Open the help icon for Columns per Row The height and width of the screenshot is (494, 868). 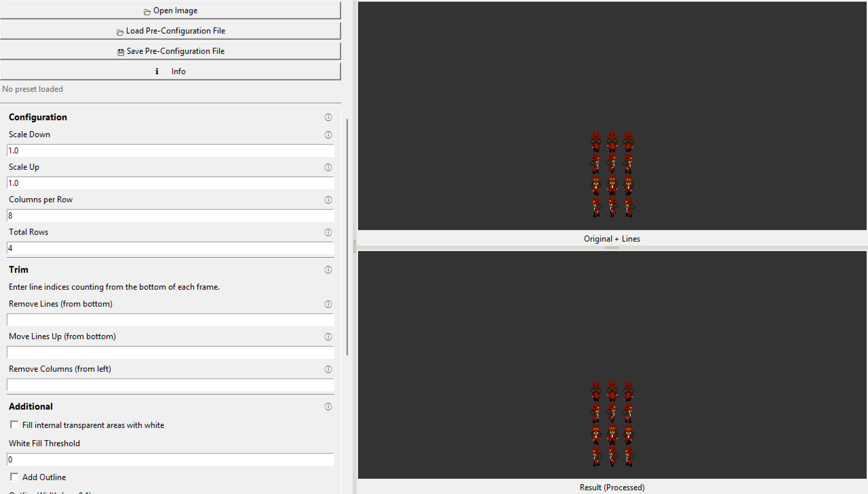tap(328, 200)
